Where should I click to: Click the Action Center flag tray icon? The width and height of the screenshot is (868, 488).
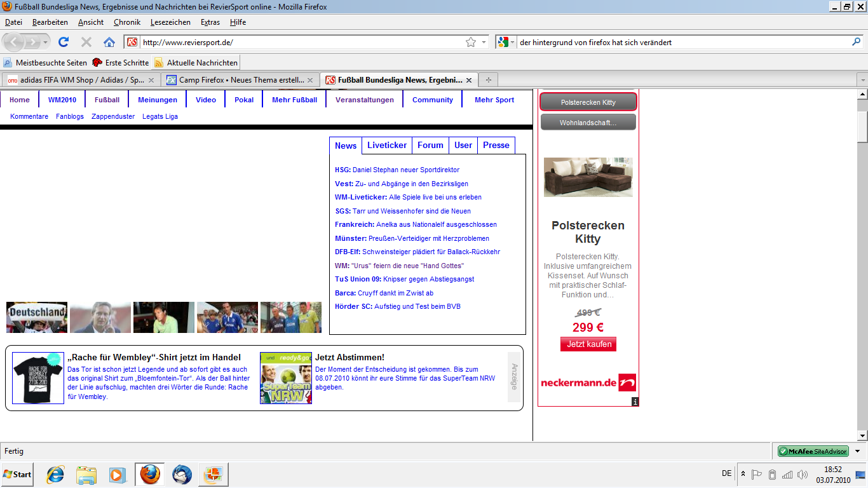point(757,475)
